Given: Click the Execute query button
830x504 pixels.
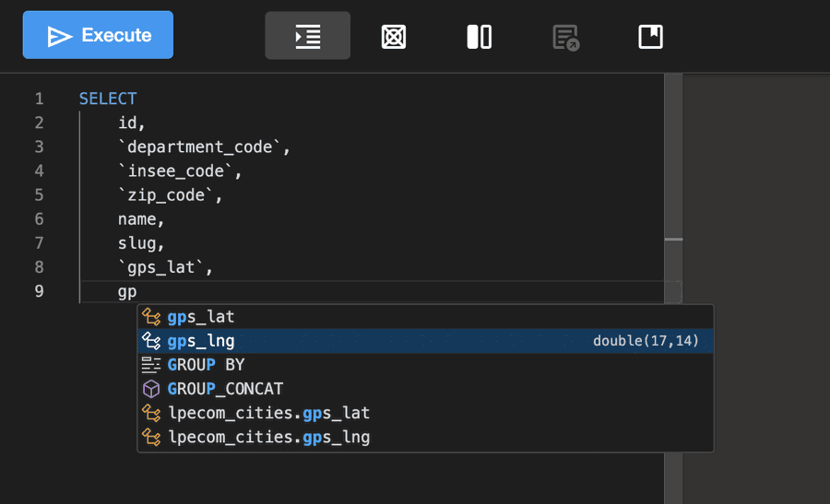Looking at the screenshot, I should (x=98, y=35).
